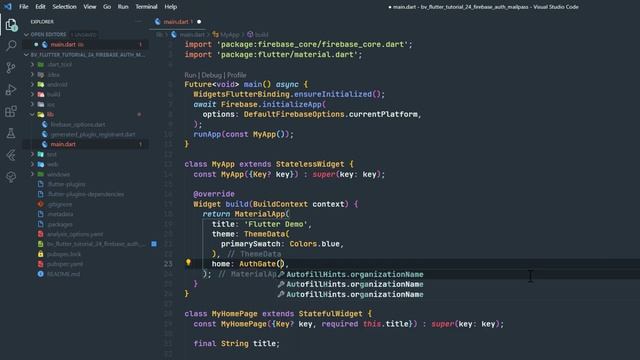Click main.dart in the breadcrumb bar
This screenshot has width=640, height=360.
click(192, 35)
